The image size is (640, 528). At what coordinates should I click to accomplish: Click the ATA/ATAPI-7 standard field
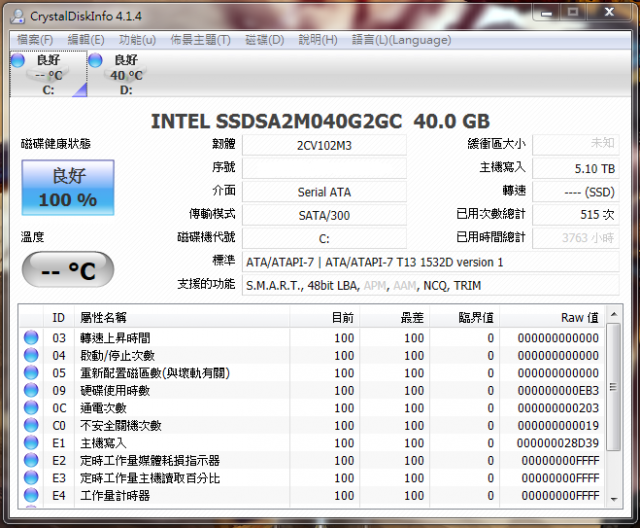click(x=431, y=262)
